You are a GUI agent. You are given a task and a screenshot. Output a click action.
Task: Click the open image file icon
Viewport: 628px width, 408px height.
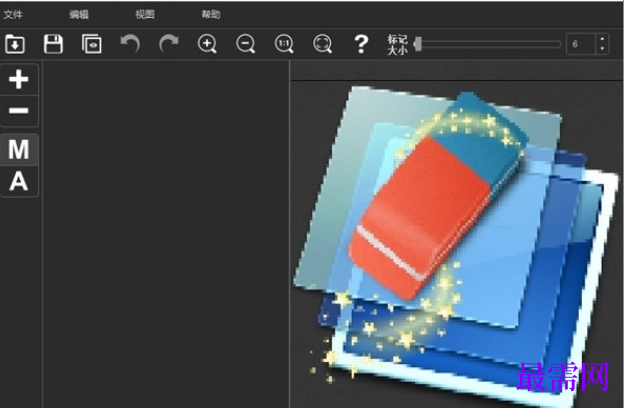pyautogui.click(x=15, y=44)
